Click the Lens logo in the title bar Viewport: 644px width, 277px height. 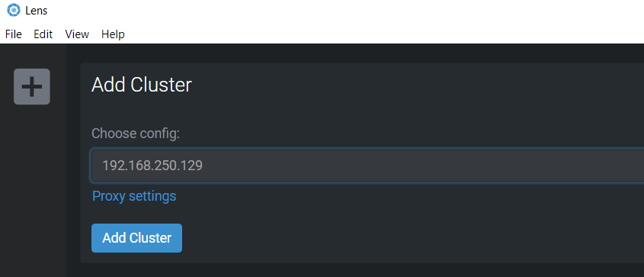click(14, 10)
